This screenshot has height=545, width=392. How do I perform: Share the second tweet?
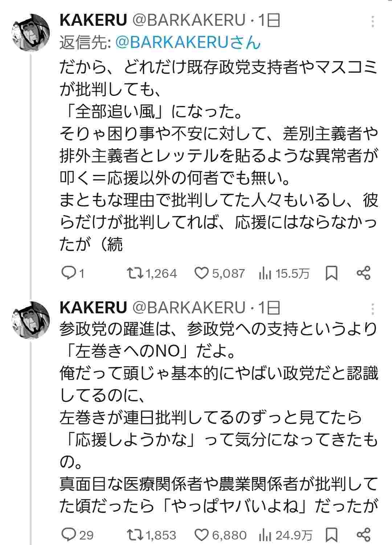click(363, 534)
